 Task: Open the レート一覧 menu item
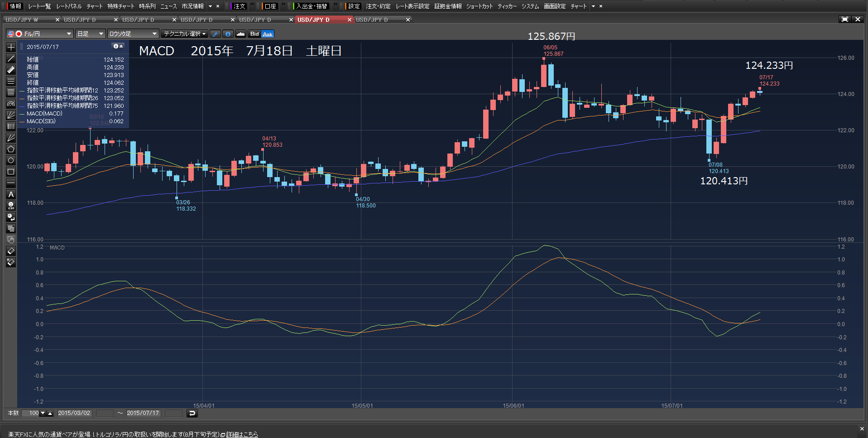tap(39, 6)
